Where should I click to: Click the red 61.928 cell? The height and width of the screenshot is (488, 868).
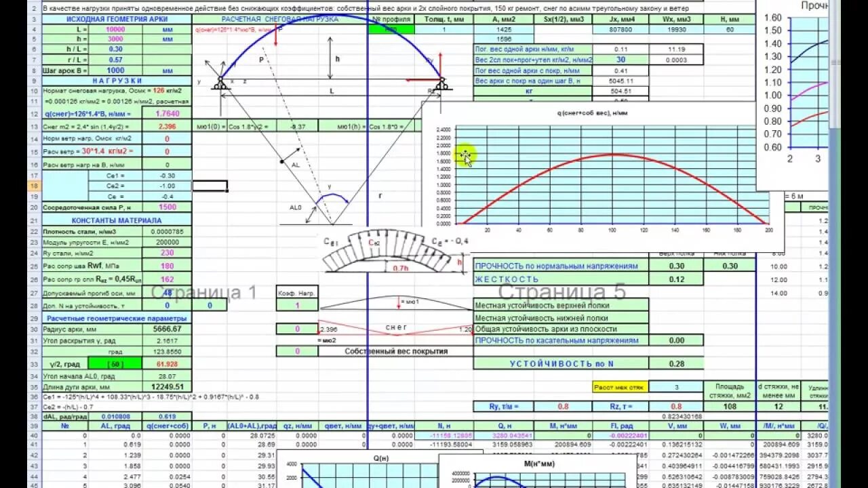click(167, 364)
